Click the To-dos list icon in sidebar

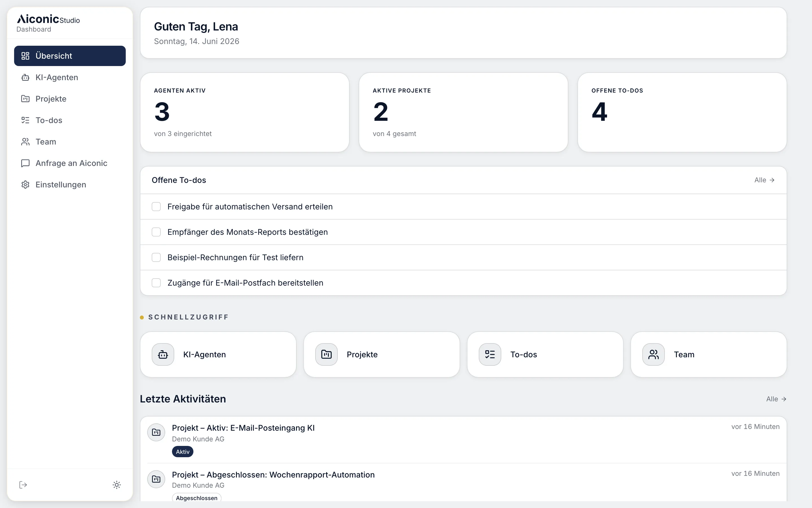tap(25, 120)
